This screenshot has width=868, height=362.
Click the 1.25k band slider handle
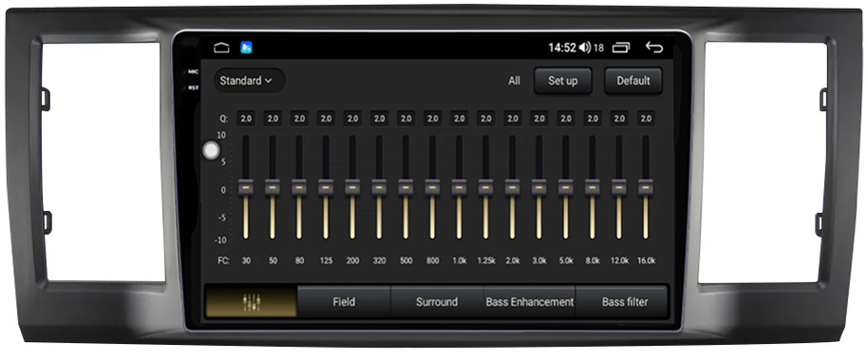485,187
